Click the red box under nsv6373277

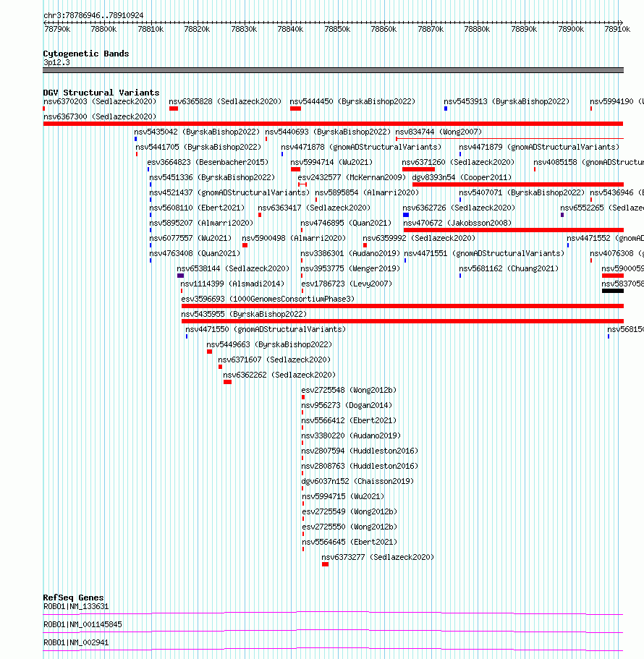click(325, 564)
